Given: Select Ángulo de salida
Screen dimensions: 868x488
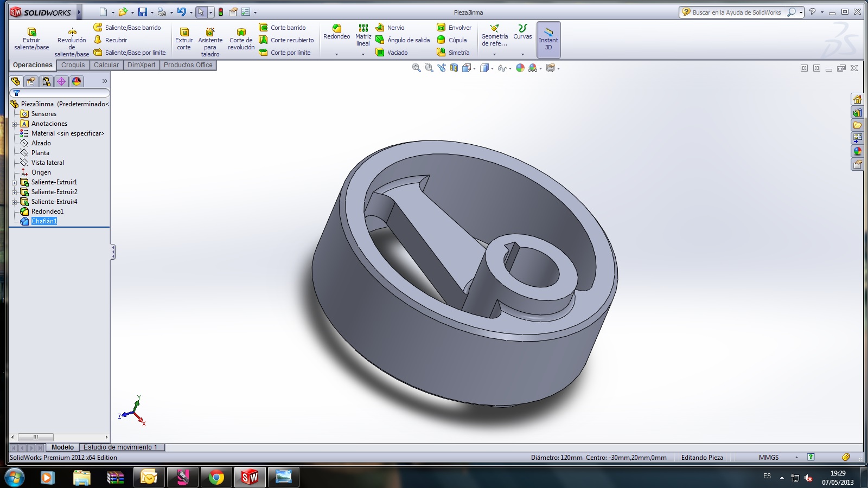Looking at the screenshot, I should click(x=403, y=40).
